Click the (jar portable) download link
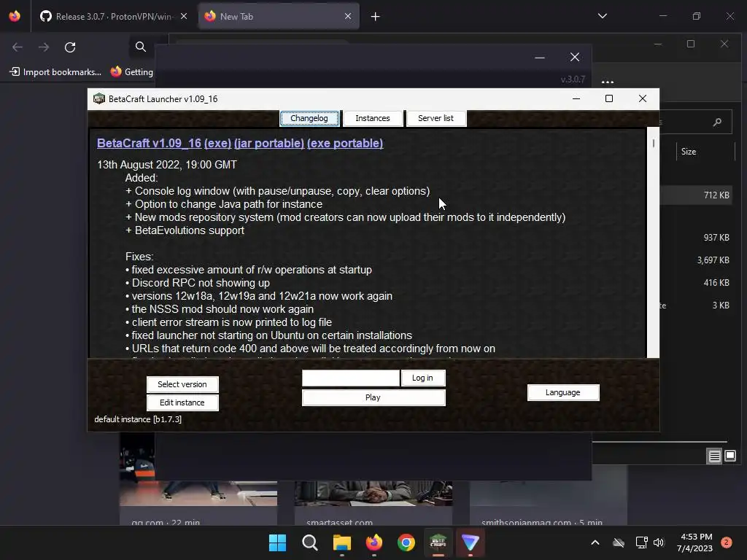 [269, 144]
